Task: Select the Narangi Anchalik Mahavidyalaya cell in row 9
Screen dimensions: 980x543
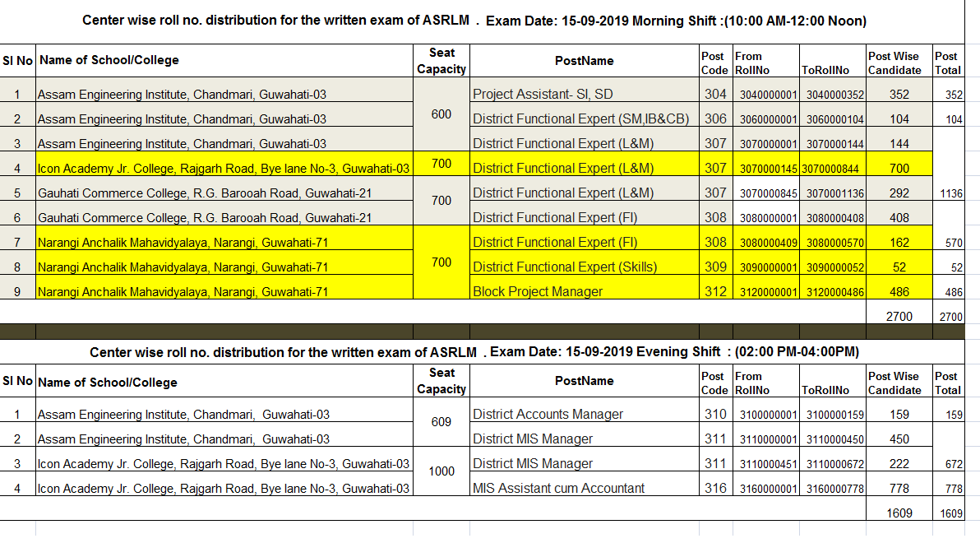Action: click(224, 287)
